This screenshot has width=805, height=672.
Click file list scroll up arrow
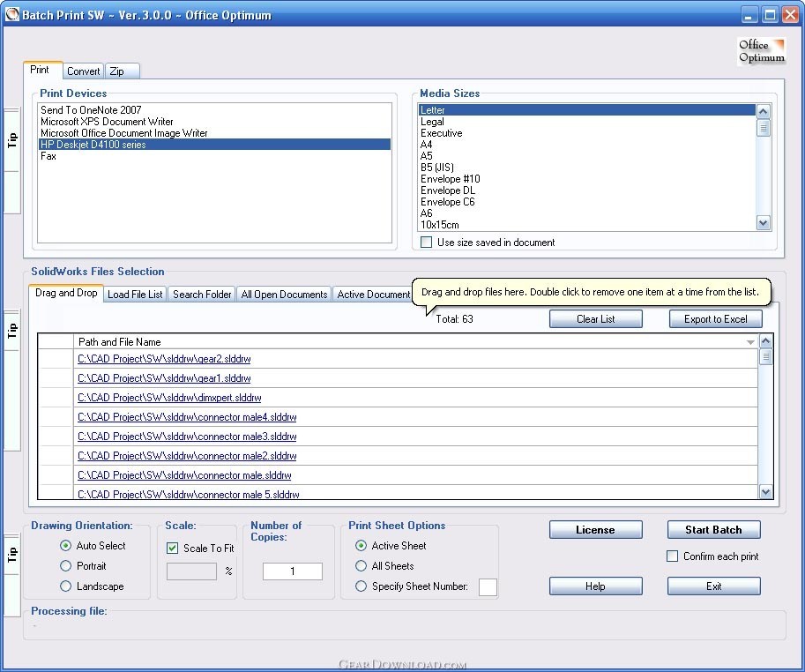[x=765, y=341]
